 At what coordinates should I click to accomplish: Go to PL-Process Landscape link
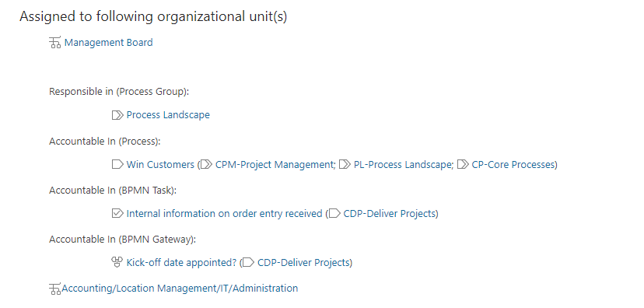click(x=403, y=165)
